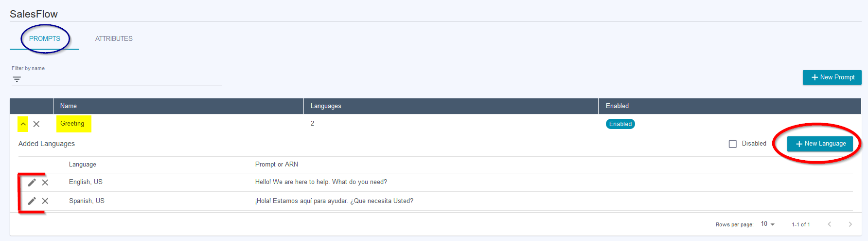Click the Languages column header
The image size is (868, 241).
326,106
